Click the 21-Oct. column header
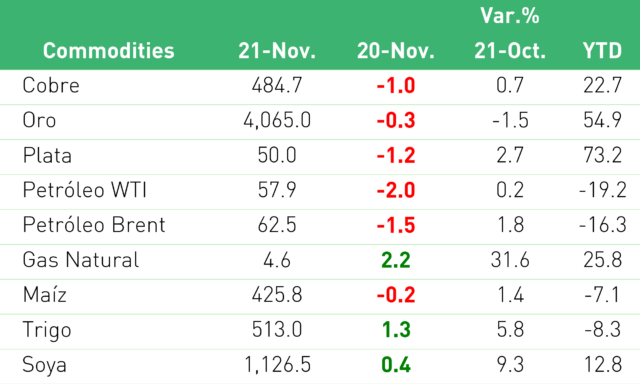Screen dimensions: 640x384 pos(510,51)
